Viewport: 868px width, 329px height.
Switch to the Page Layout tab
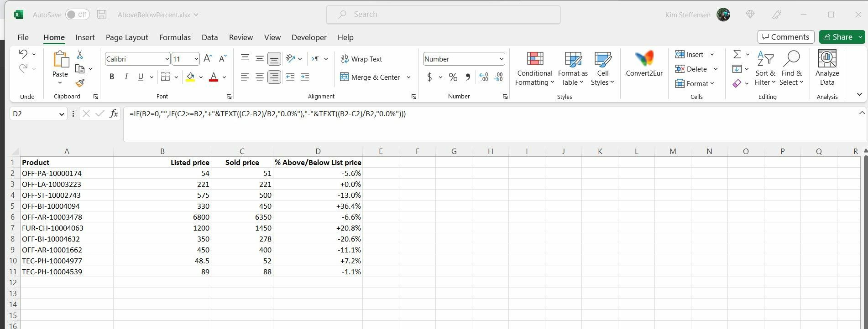(127, 37)
